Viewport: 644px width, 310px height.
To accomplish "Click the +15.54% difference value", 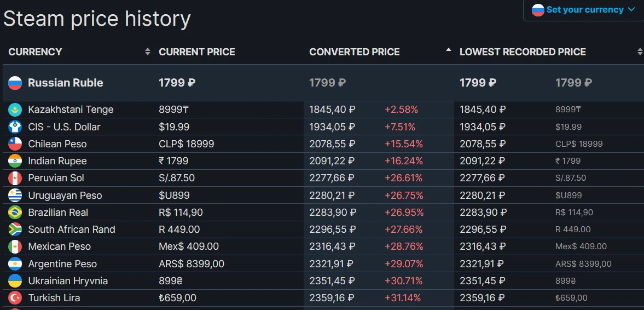I will (x=404, y=144).
